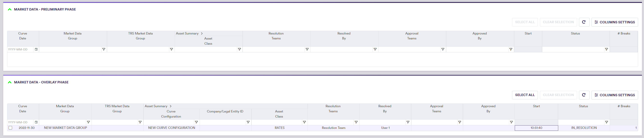This screenshot has width=644, height=138.
Task: Open Columns Settings for Preliminary Phase
Action: pos(614,22)
